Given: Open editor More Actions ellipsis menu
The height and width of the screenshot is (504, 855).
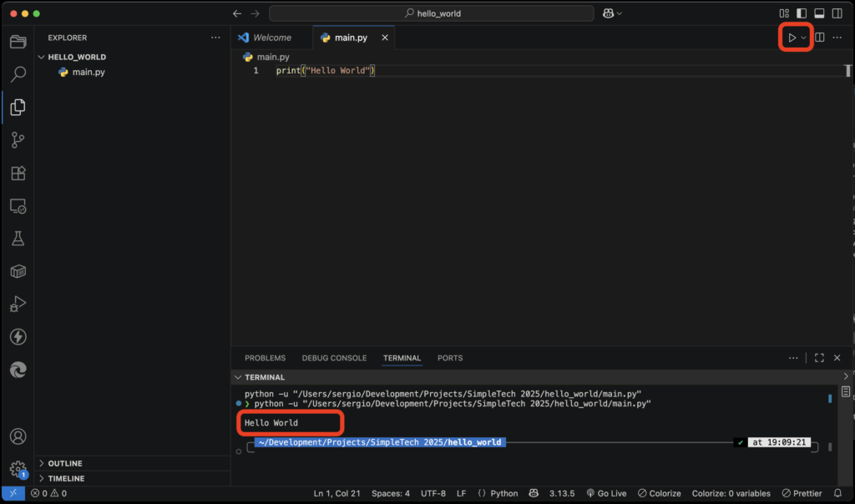Looking at the screenshot, I should [x=837, y=37].
